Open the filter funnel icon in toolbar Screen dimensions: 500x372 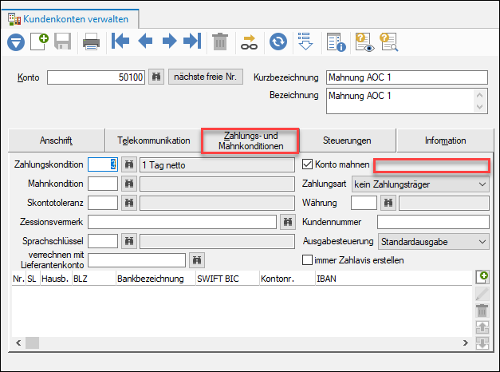coord(16,42)
